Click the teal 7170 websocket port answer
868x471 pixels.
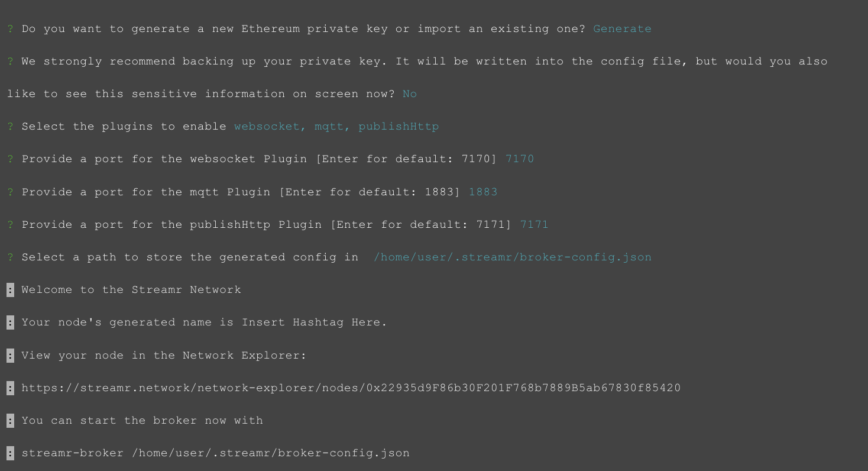(520, 159)
